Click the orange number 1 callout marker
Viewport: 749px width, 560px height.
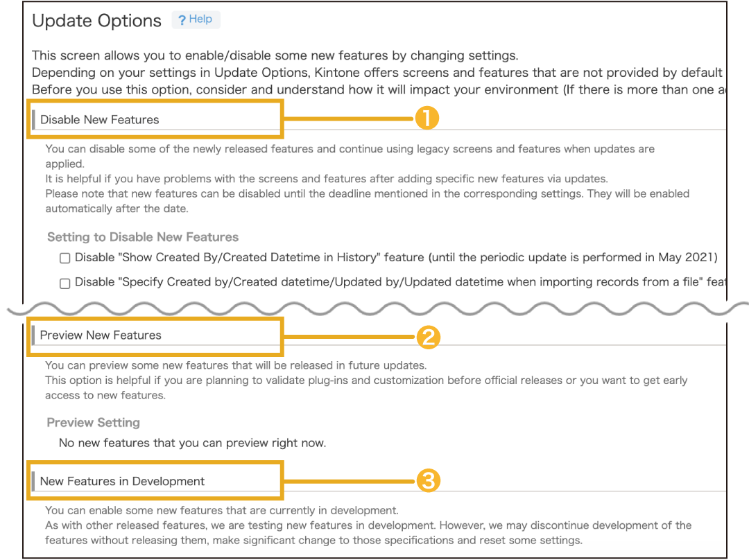[x=427, y=119]
